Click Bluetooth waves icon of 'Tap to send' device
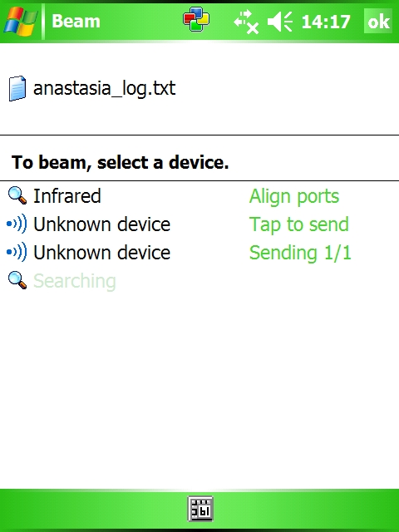The image size is (399, 532). (x=17, y=224)
